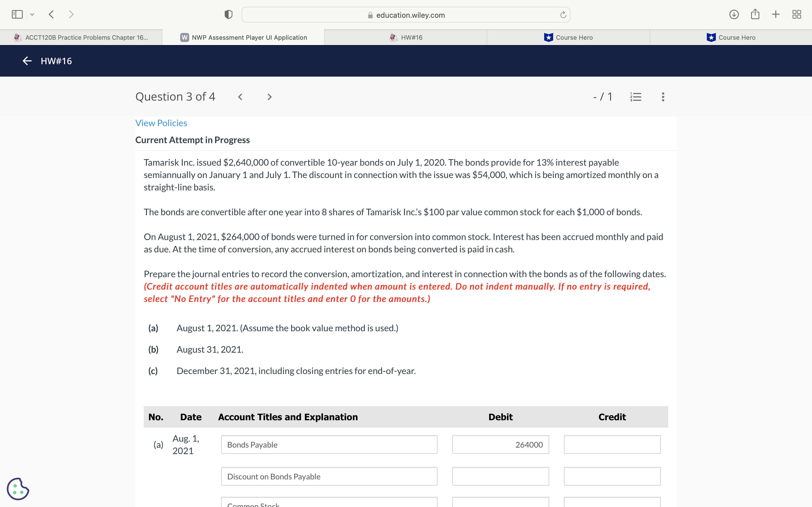Screen dimensions: 812x507
Task: Click the back arrow beside HW#16
Action: (27, 61)
